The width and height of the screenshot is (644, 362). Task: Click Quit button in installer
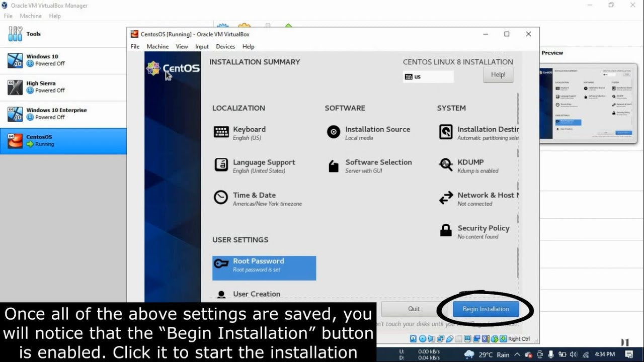click(x=414, y=309)
